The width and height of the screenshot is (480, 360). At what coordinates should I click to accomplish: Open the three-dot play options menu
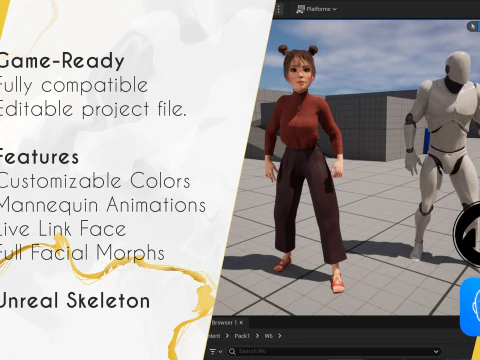(279, 9)
